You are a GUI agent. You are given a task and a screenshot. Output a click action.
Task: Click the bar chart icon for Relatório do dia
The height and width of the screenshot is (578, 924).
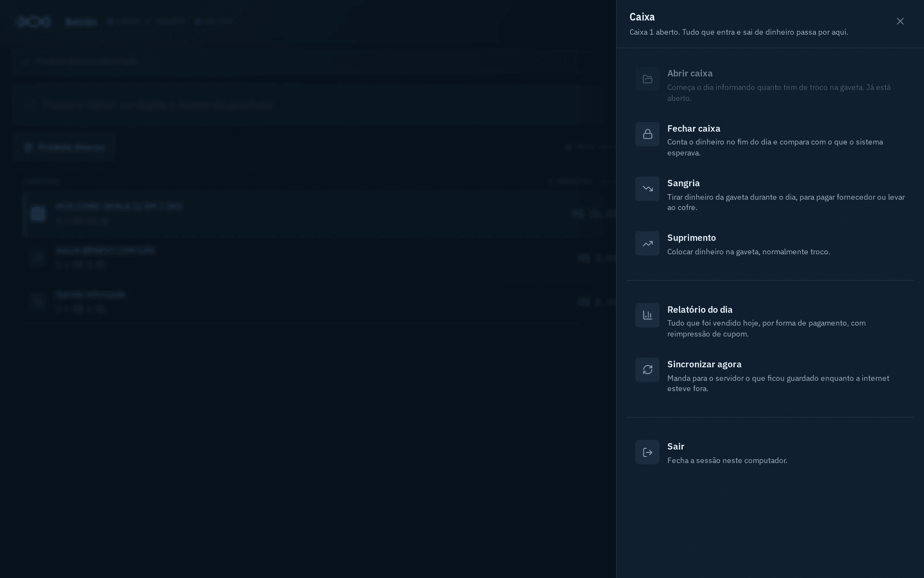[647, 315]
